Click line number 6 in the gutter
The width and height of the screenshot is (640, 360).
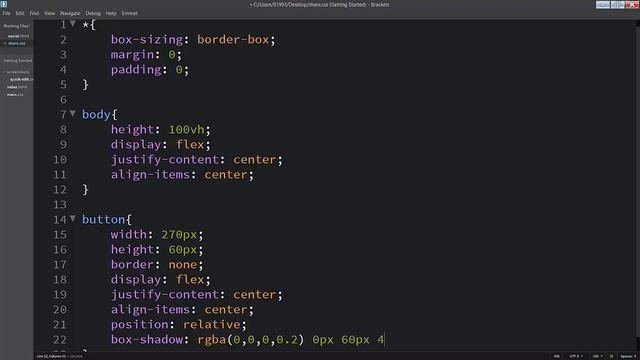click(63, 100)
